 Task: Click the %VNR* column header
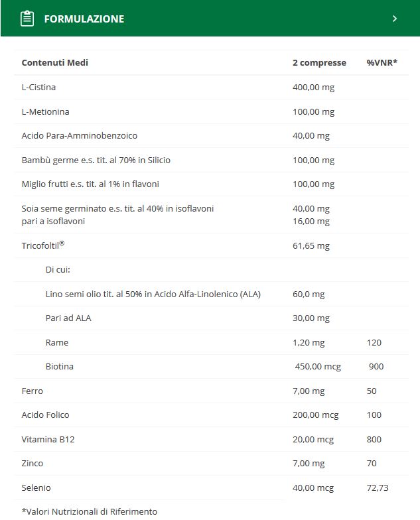click(382, 62)
